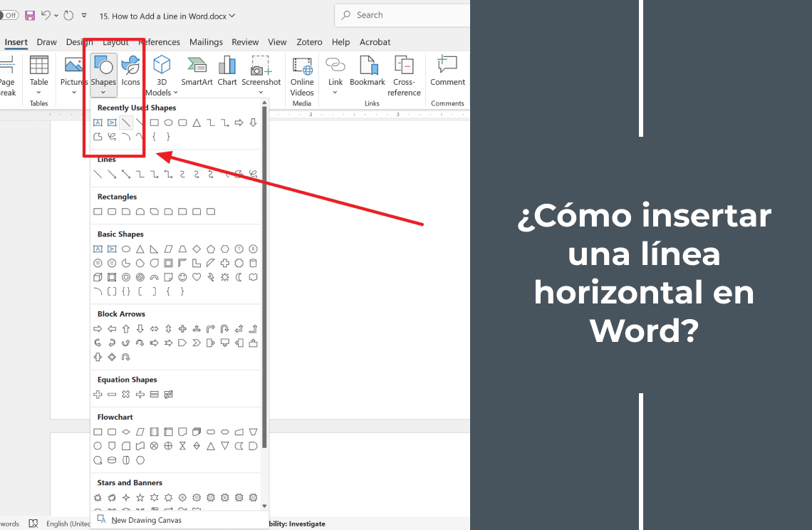
Task: Select Plus sign in Equation Shapes
Action: point(98,395)
